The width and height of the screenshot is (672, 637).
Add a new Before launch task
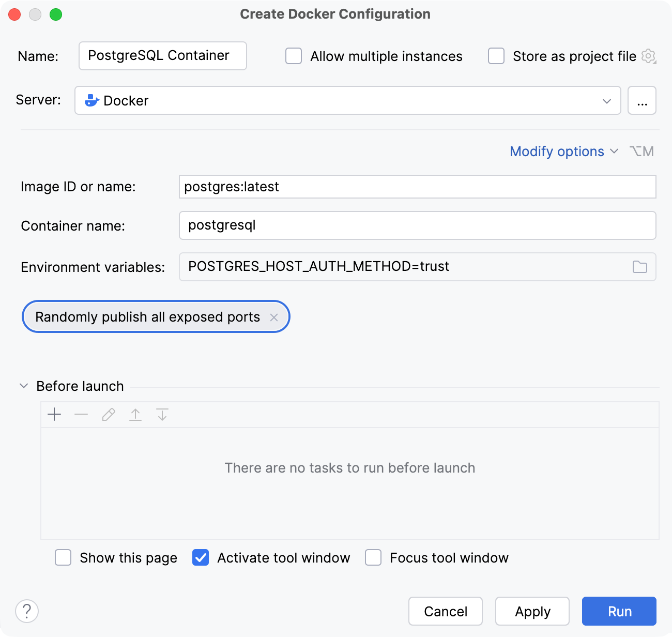click(x=54, y=414)
